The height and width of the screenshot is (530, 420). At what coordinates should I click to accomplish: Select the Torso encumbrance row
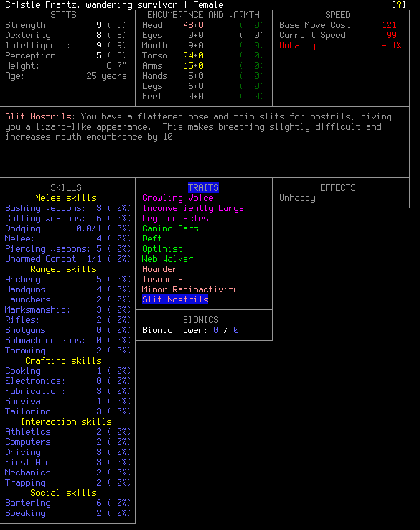203,55
